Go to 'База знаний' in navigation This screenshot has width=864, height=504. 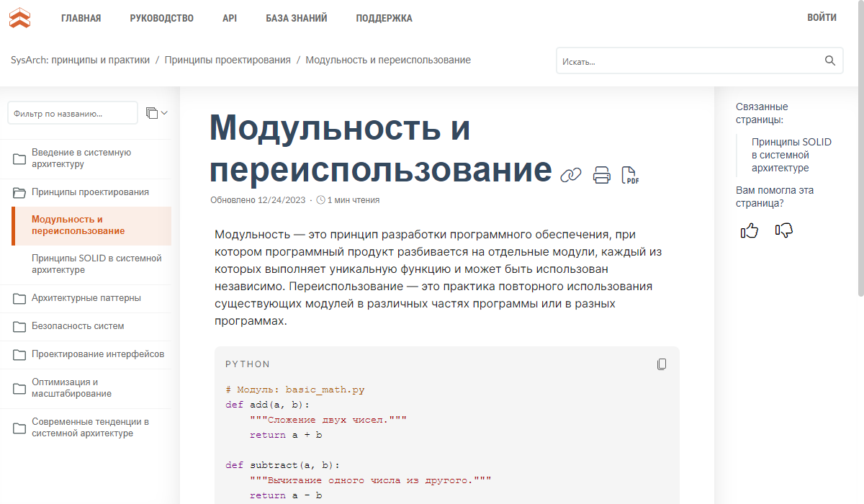296,18
